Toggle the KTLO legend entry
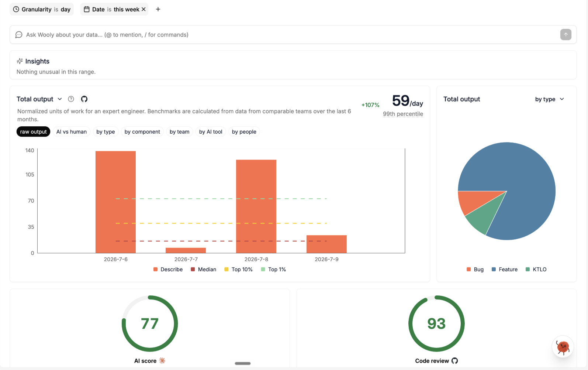This screenshot has width=588, height=370. click(x=536, y=270)
